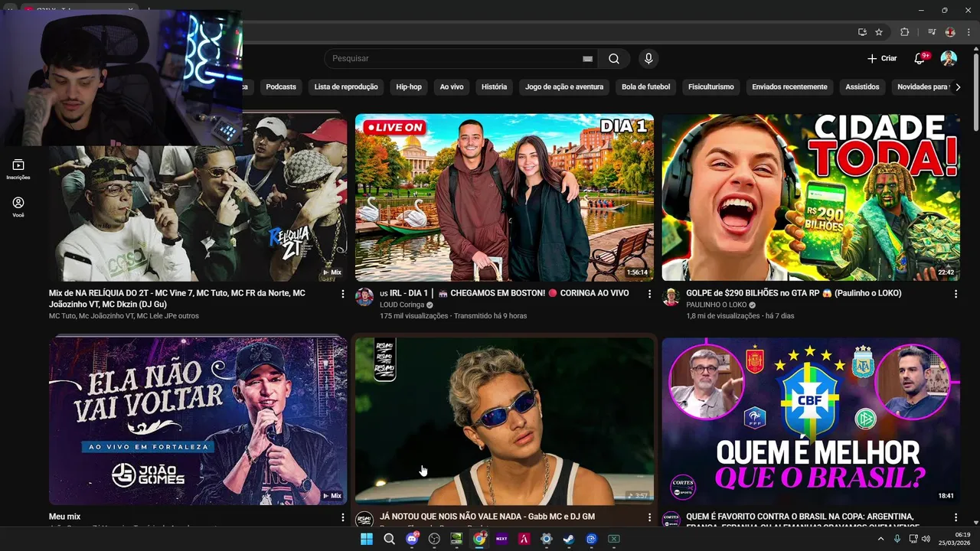
Task: Select the Assistidos chip
Action: click(862, 87)
